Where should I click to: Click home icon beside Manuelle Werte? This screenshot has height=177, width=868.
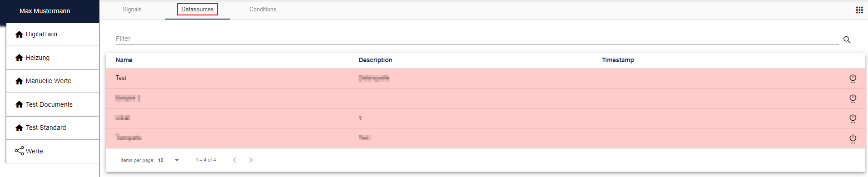point(19,81)
